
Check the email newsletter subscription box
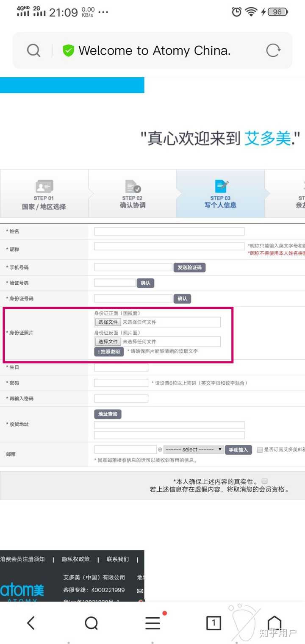tap(260, 450)
